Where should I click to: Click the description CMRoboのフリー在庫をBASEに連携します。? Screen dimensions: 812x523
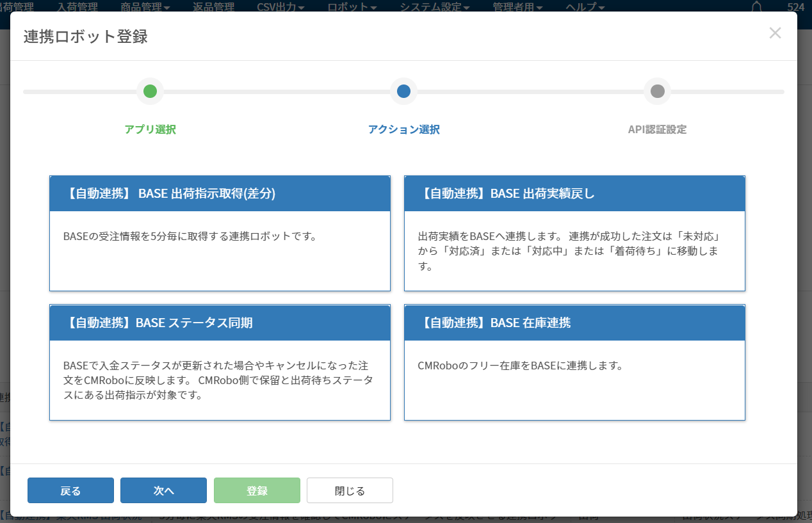(x=520, y=366)
